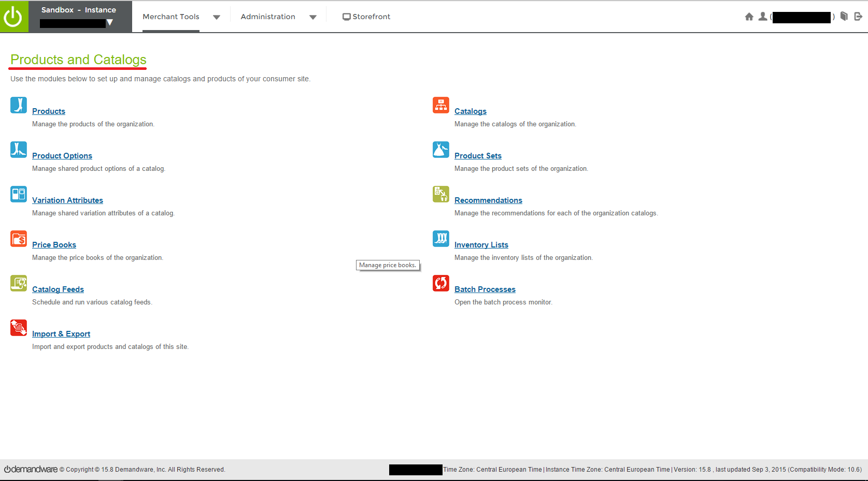The image size is (868, 481).
Task: Open the Product Options link
Action: click(x=62, y=156)
